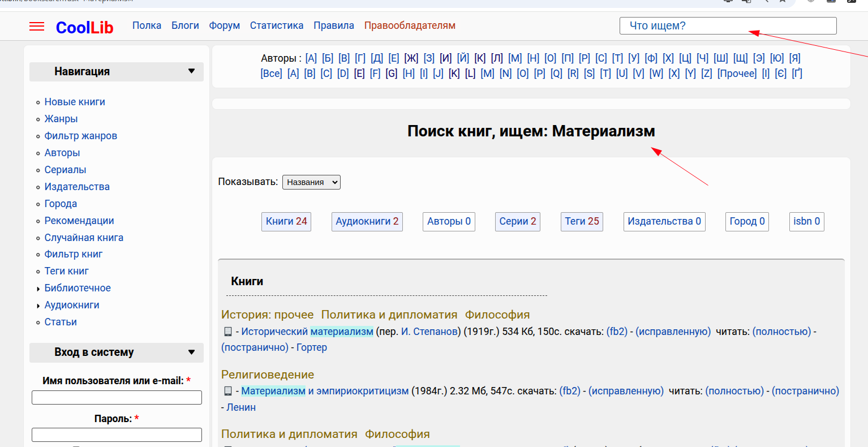Screen dimensions: 868x447
Task: Open author Ленин link
Action: click(241, 407)
